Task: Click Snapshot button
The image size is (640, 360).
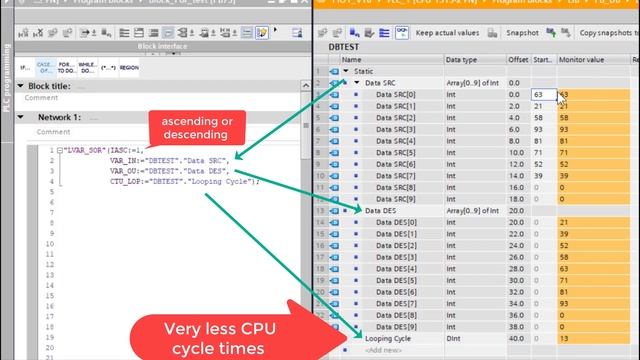Action: click(x=522, y=33)
